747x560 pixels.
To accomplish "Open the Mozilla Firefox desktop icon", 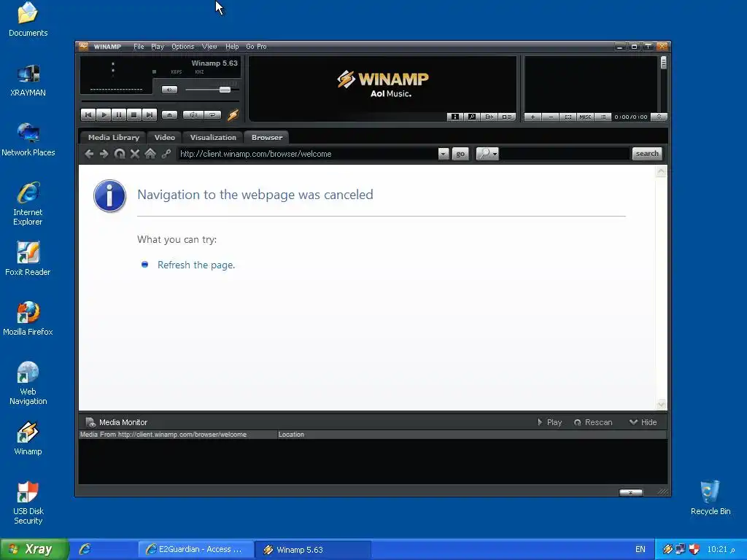I will click(28, 319).
